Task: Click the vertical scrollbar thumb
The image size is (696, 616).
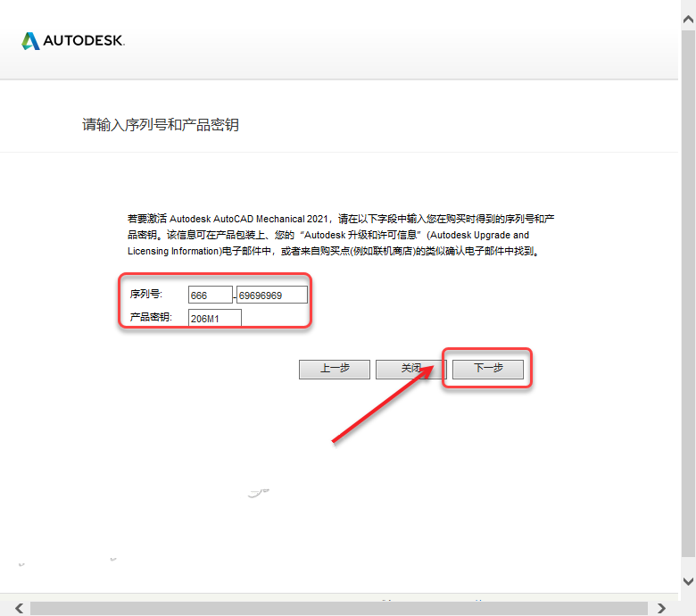Action: pyautogui.click(x=689, y=293)
